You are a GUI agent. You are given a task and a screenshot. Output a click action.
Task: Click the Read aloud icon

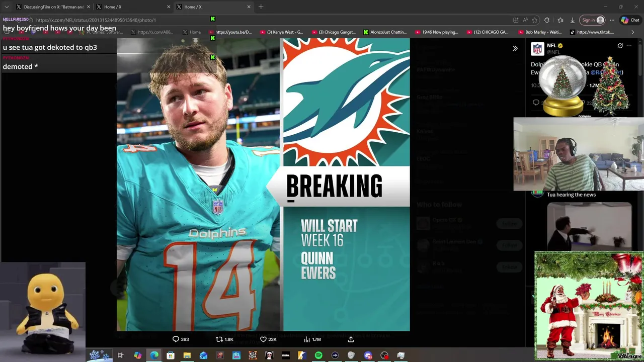click(x=525, y=20)
